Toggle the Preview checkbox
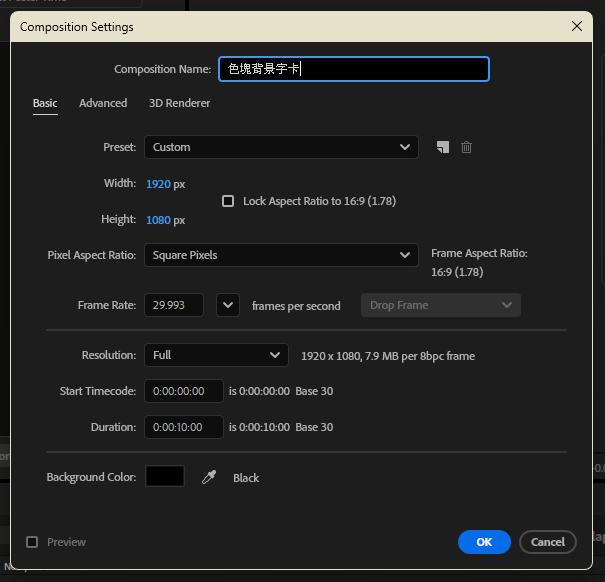The width and height of the screenshot is (605, 582). pyautogui.click(x=32, y=542)
